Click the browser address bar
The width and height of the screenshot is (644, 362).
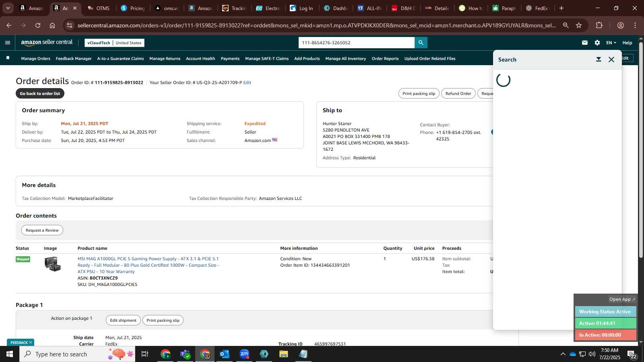point(316,25)
